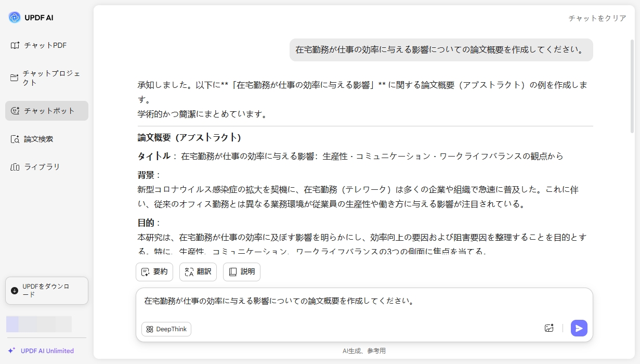
Task: Send the message with the arrow button
Action: 579,328
